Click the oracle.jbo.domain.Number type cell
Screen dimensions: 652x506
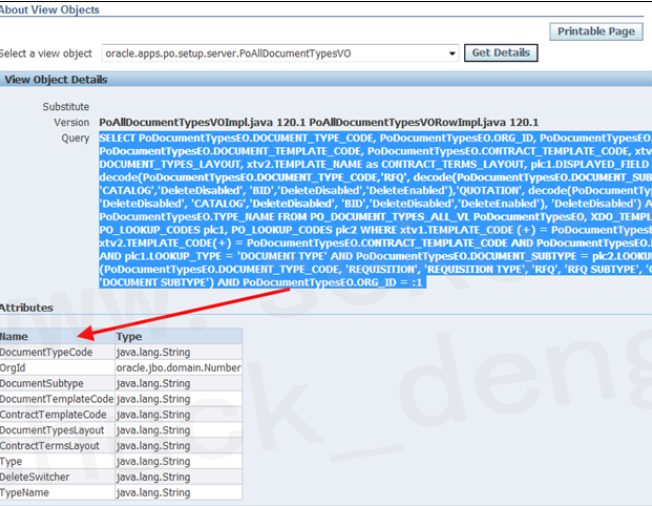click(179, 368)
